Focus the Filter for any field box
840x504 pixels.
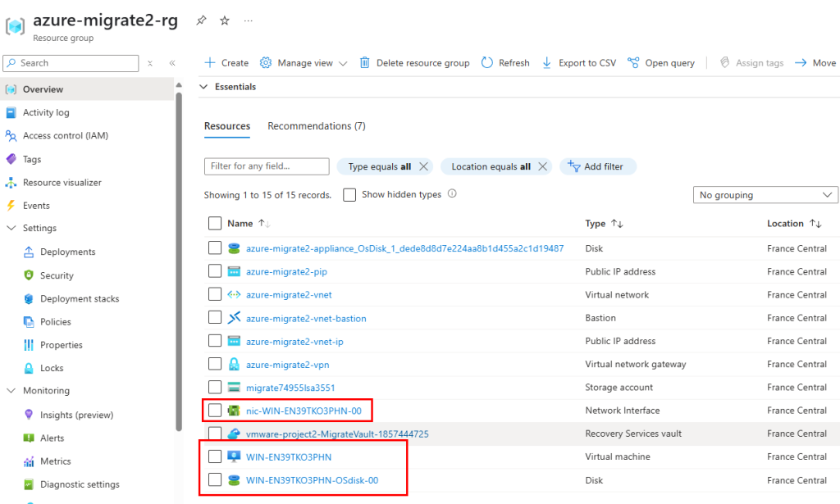tap(267, 166)
